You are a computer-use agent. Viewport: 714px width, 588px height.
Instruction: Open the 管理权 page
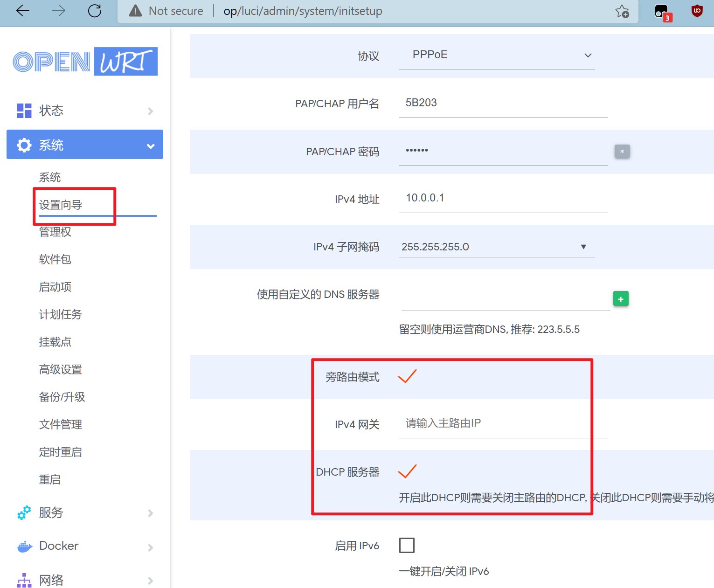click(55, 232)
